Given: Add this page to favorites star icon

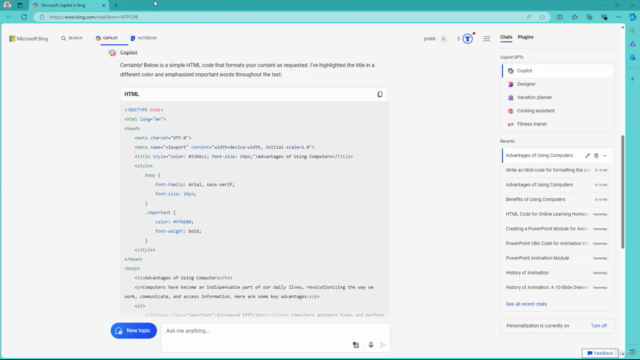Looking at the screenshot, I should pyautogui.click(x=542, y=17).
